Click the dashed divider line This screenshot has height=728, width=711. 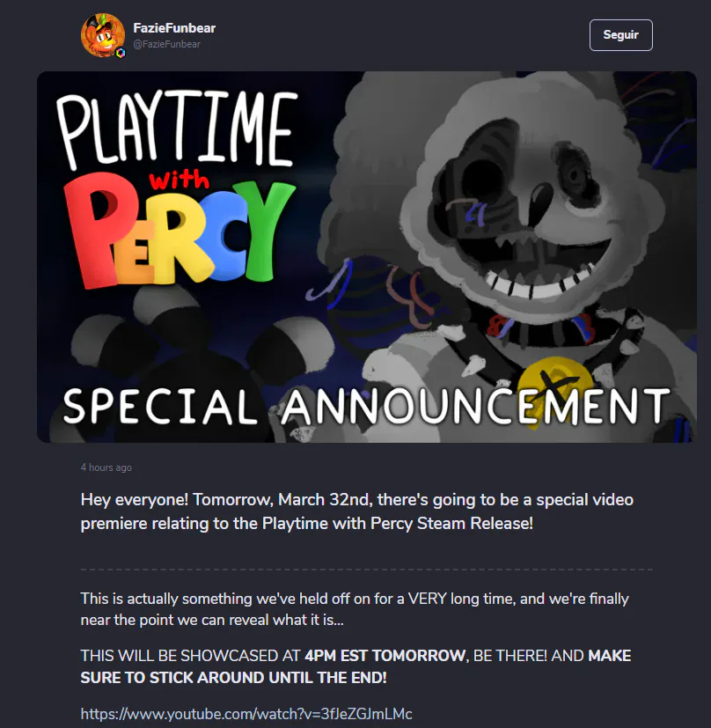367,569
